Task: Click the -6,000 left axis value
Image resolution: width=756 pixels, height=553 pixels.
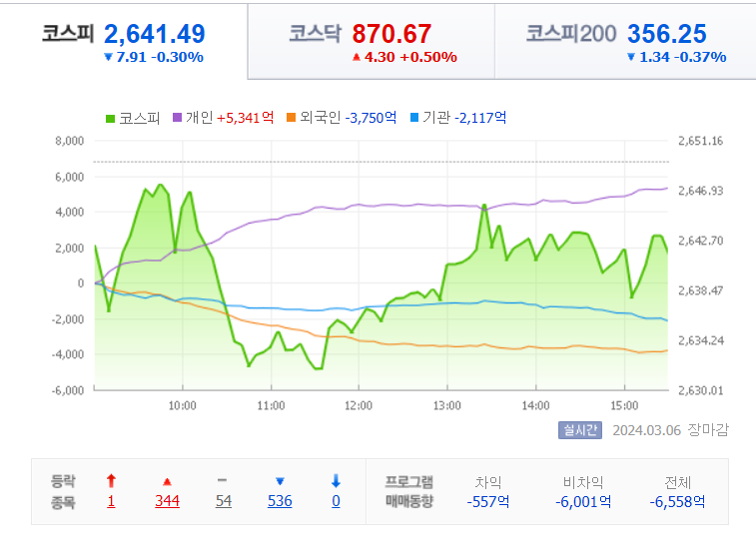Action: (x=68, y=390)
